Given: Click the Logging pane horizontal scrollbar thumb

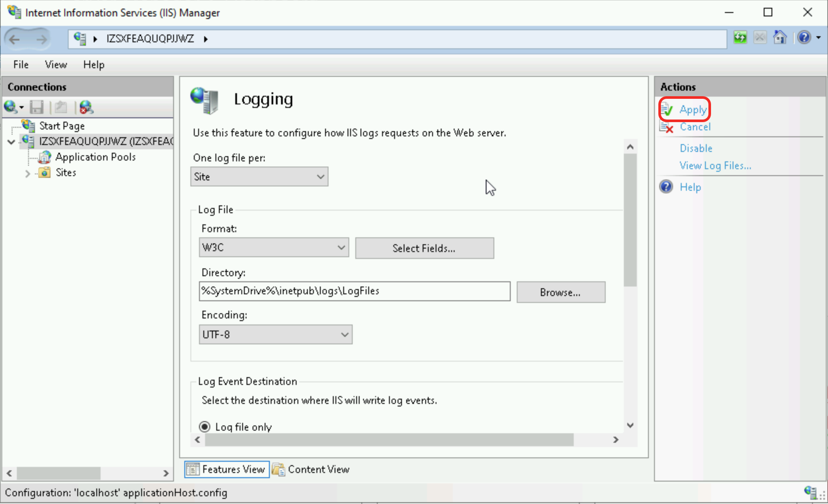Looking at the screenshot, I should click(x=389, y=440).
